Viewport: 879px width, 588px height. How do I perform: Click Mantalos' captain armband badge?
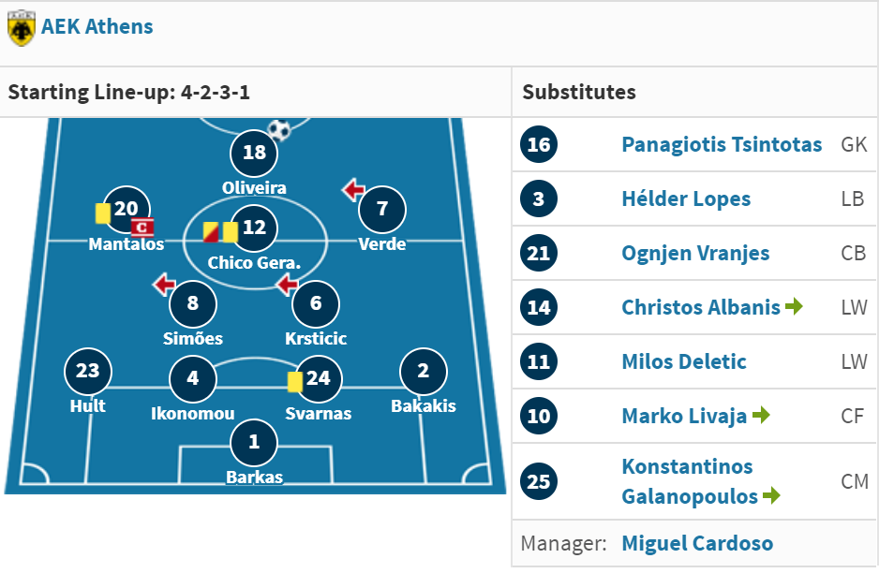point(142,227)
